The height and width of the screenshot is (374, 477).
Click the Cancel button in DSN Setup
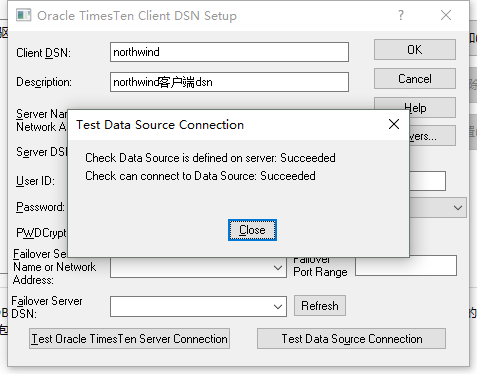pos(415,79)
